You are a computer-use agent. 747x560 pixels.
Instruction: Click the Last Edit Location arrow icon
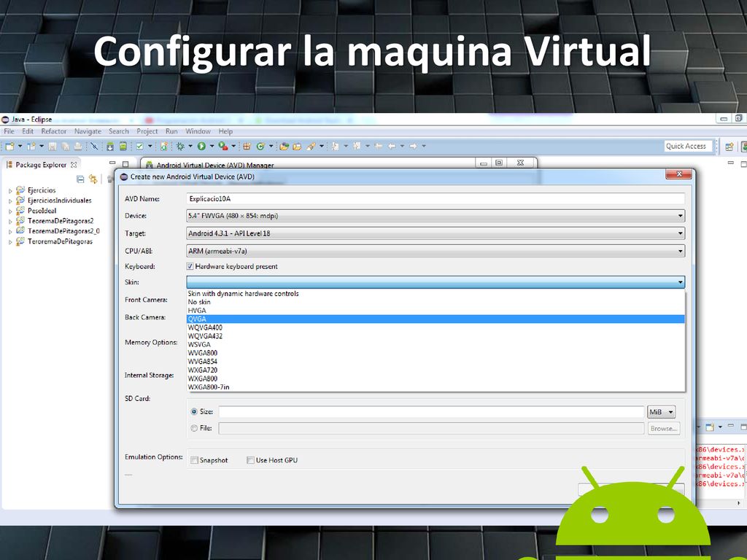point(379,146)
